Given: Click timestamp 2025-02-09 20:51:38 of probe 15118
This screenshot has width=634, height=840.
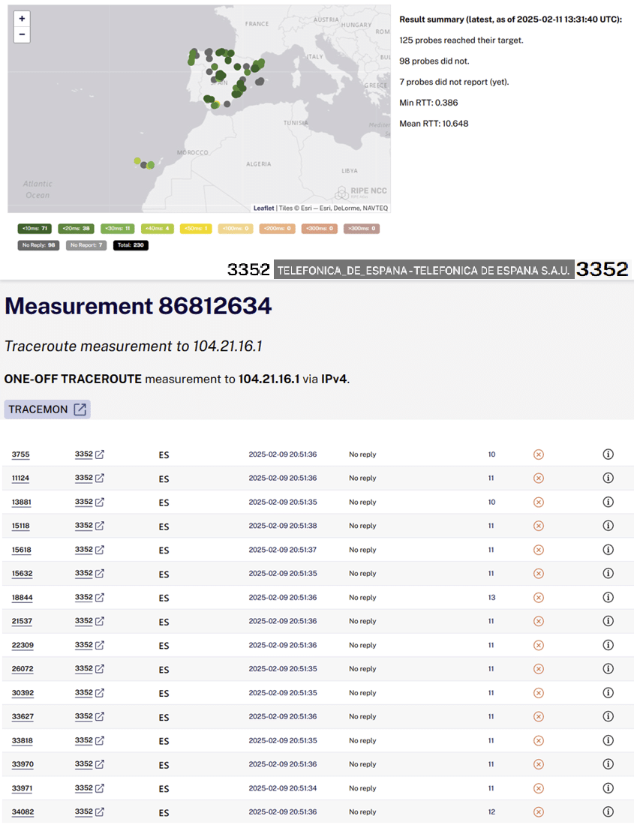Looking at the screenshot, I should point(282,526).
